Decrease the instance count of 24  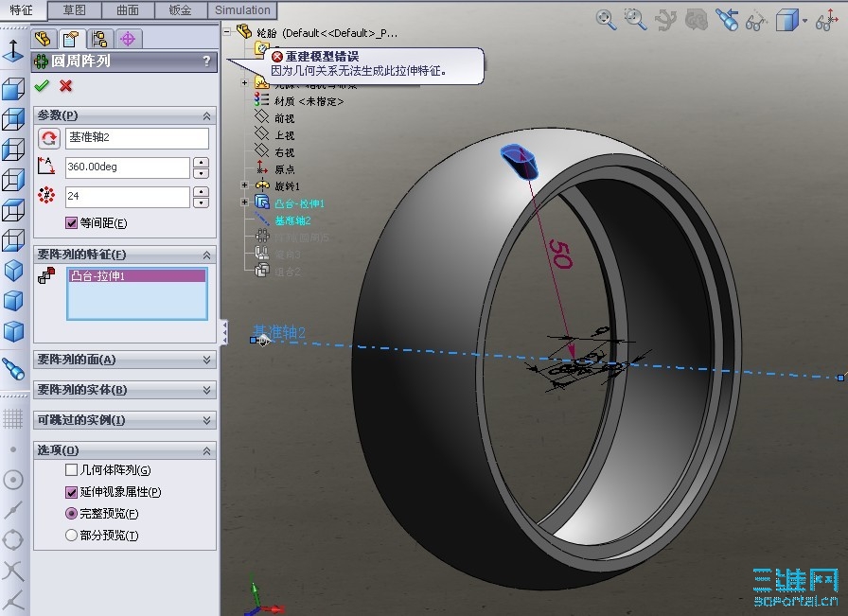pos(202,202)
